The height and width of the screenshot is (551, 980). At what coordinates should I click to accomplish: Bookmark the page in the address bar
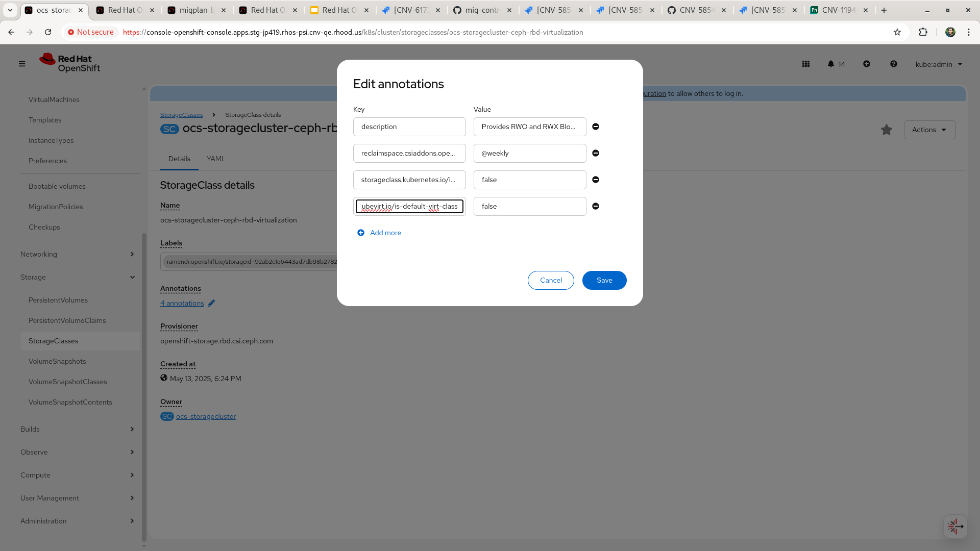[x=897, y=32]
